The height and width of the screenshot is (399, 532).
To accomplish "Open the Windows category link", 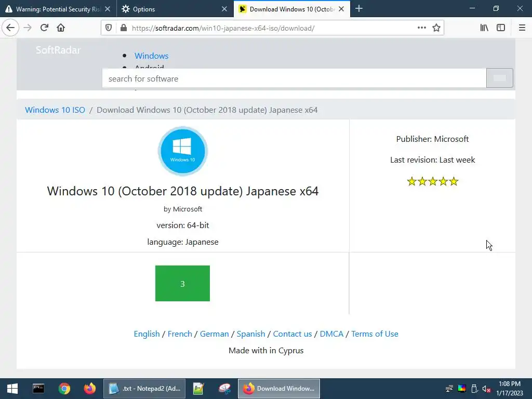I will click(x=151, y=56).
